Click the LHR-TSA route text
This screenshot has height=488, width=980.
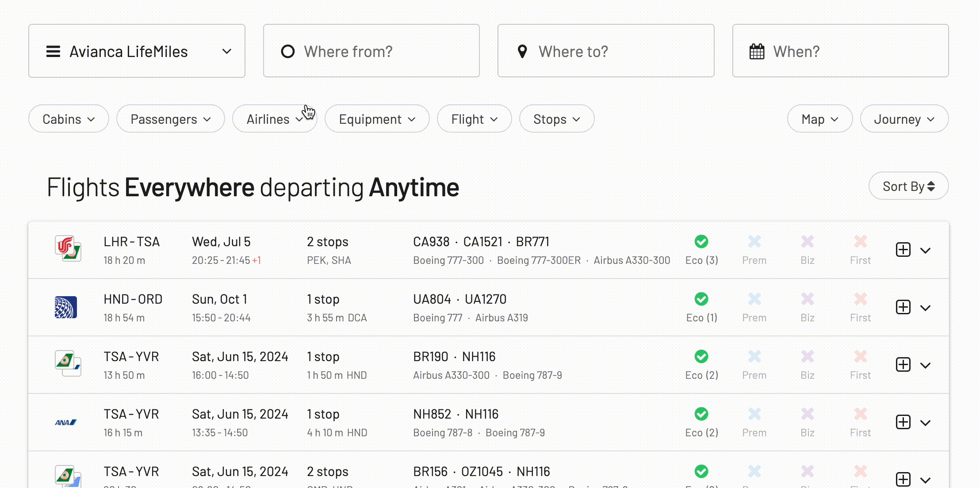[x=131, y=242]
